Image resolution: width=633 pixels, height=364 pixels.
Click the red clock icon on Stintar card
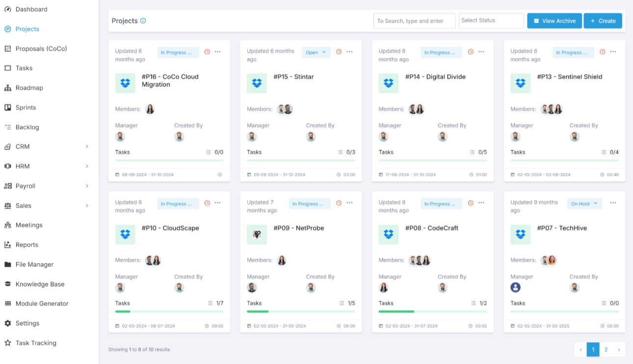click(x=339, y=52)
